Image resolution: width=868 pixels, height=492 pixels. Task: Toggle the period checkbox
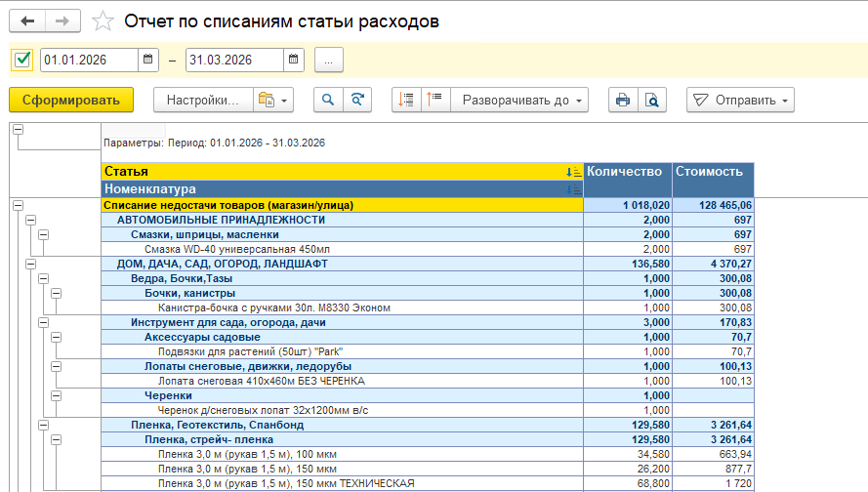tap(22, 60)
